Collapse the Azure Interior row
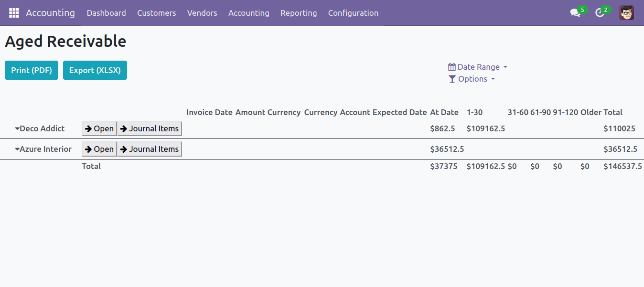This screenshot has width=644, height=287. pyautogui.click(x=18, y=149)
